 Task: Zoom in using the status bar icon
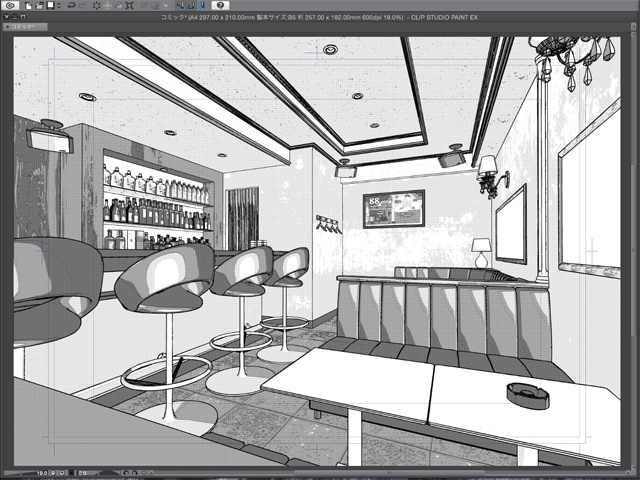62,473
